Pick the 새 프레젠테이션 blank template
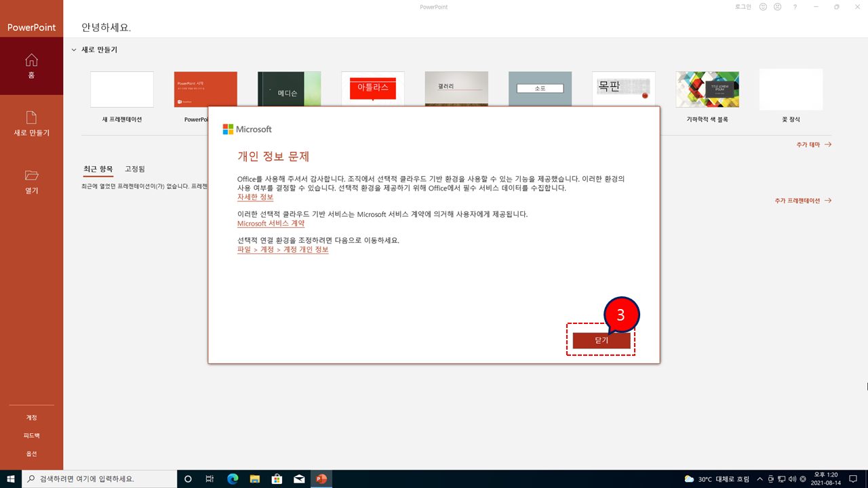Image resolution: width=868 pixels, height=488 pixels. [122, 89]
